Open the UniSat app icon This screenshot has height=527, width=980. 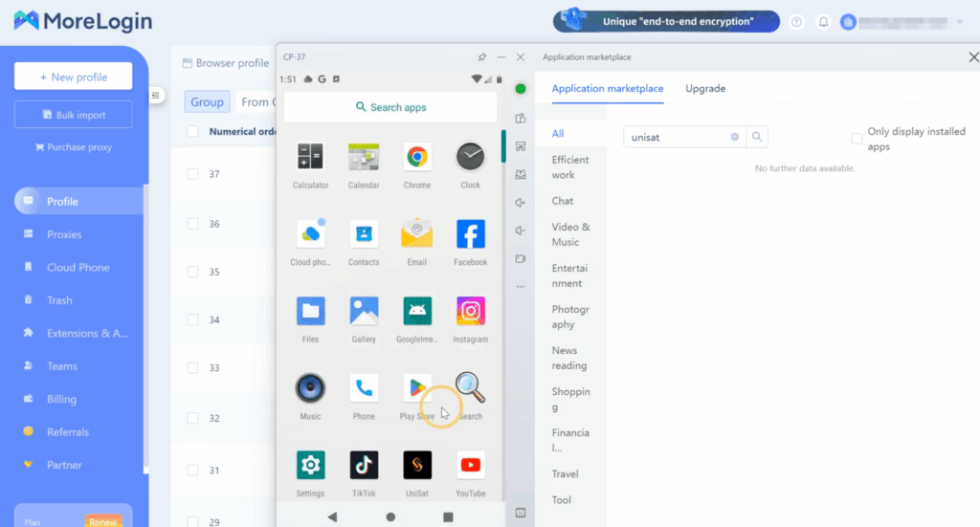[x=417, y=466]
